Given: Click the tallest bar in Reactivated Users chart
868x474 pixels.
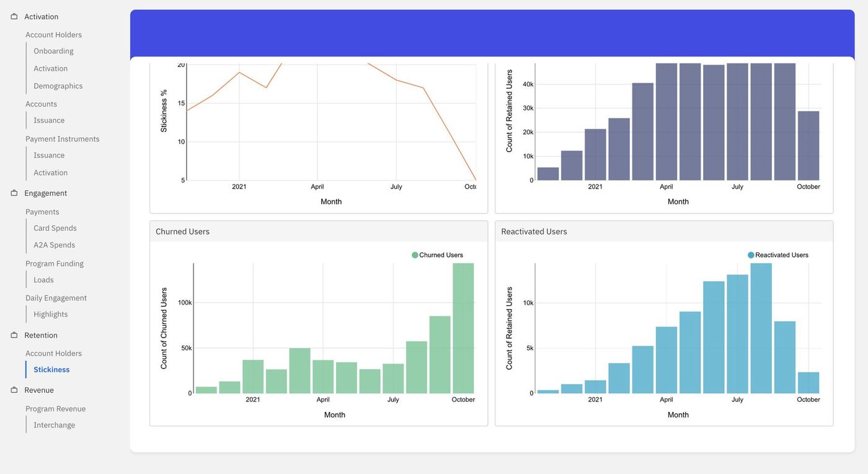Looking at the screenshot, I should [x=761, y=328].
